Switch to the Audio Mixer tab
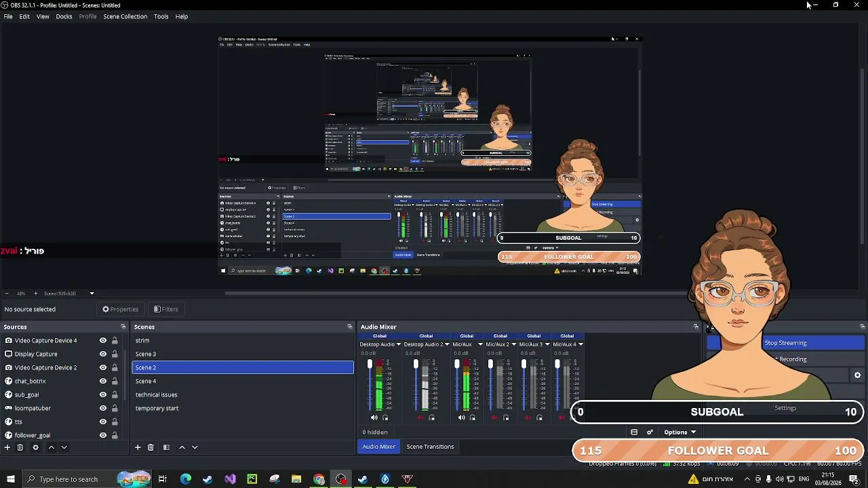The image size is (868, 488). coord(378,447)
